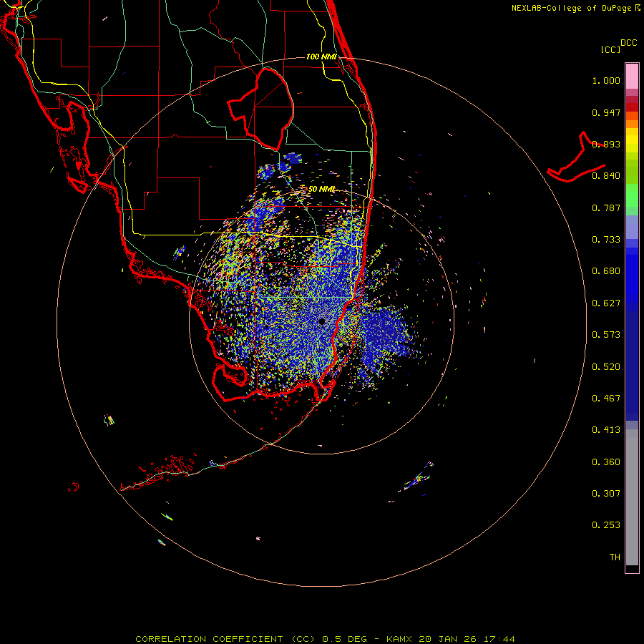Click the 100 NMI range ring label
This screenshot has height=644, width=644.
click(x=321, y=57)
